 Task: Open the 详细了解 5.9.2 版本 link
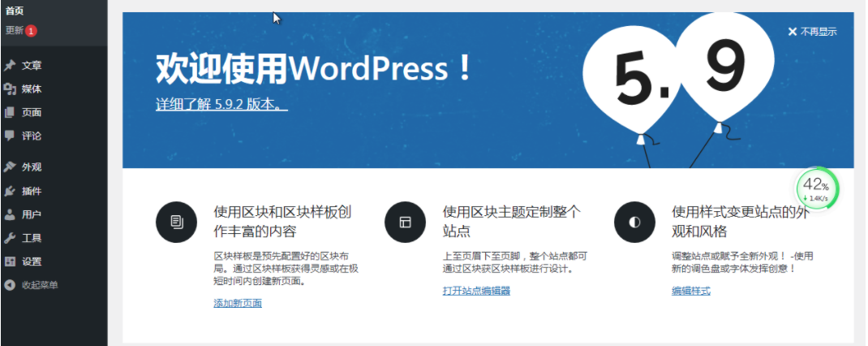tap(221, 105)
